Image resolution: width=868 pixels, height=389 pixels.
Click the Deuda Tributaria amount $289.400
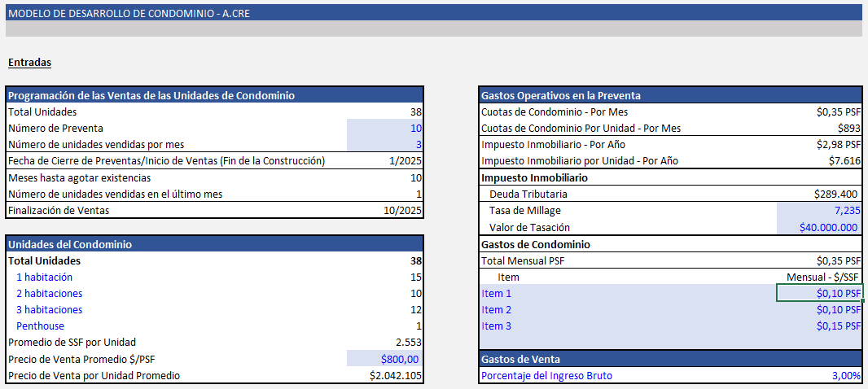(836, 194)
